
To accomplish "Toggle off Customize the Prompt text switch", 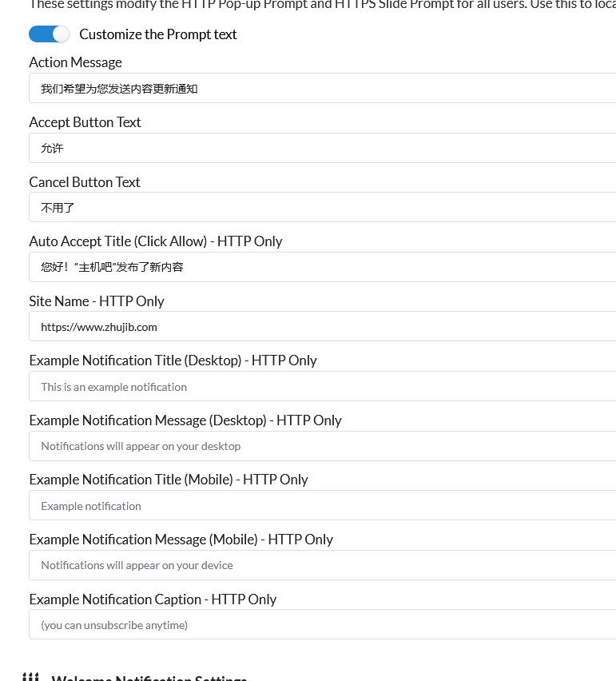I will click(49, 34).
